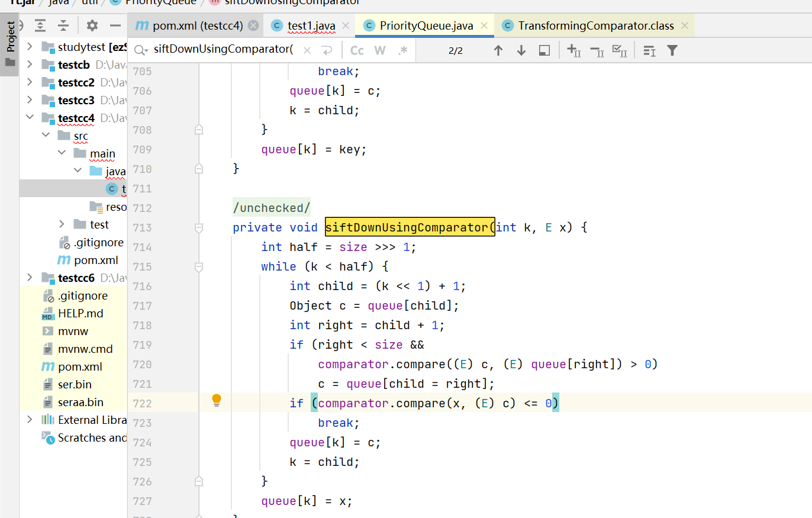The image size is (812, 518).
Task: Toggle Regex (.*) search option
Action: (x=403, y=50)
